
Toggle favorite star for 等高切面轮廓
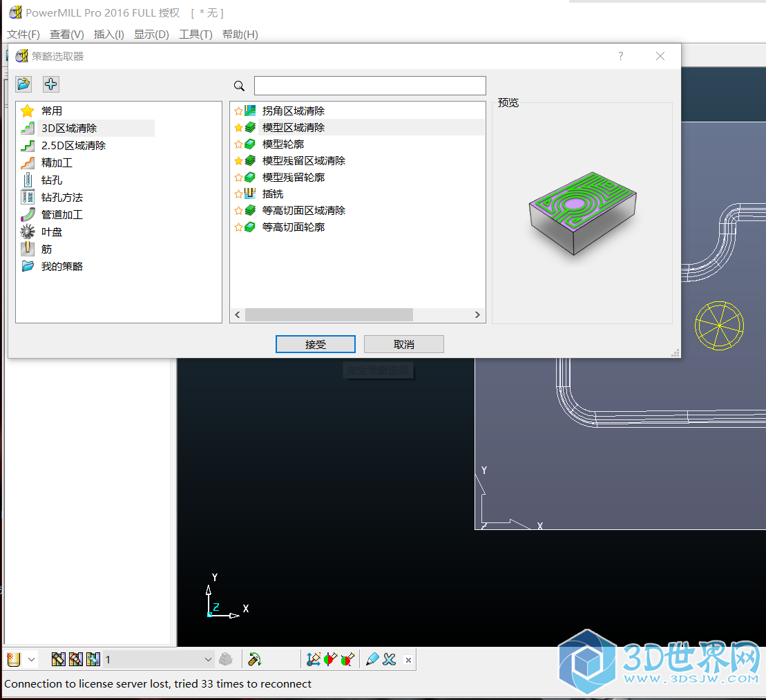tap(238, 228)
